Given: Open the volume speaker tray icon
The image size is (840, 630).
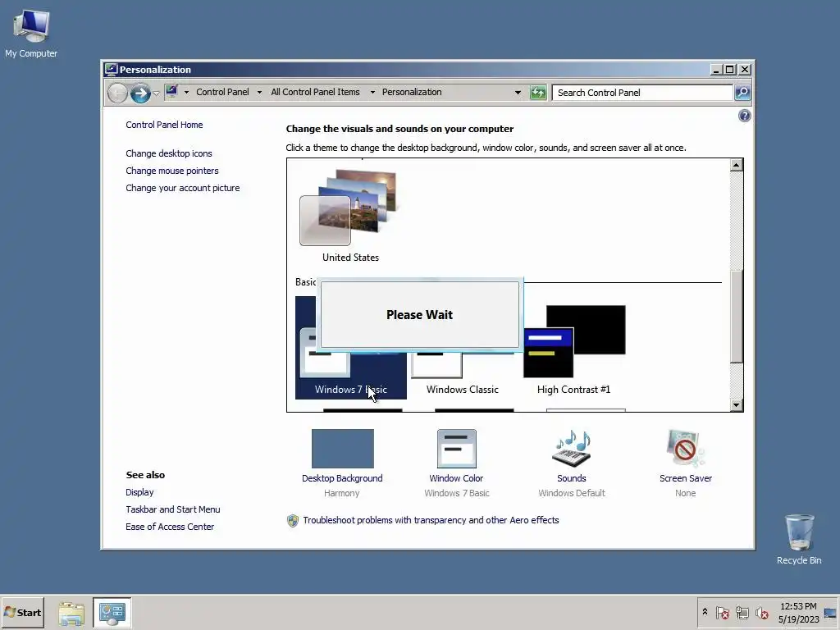Looking at the screenshot, I should [x=761, y=612].
